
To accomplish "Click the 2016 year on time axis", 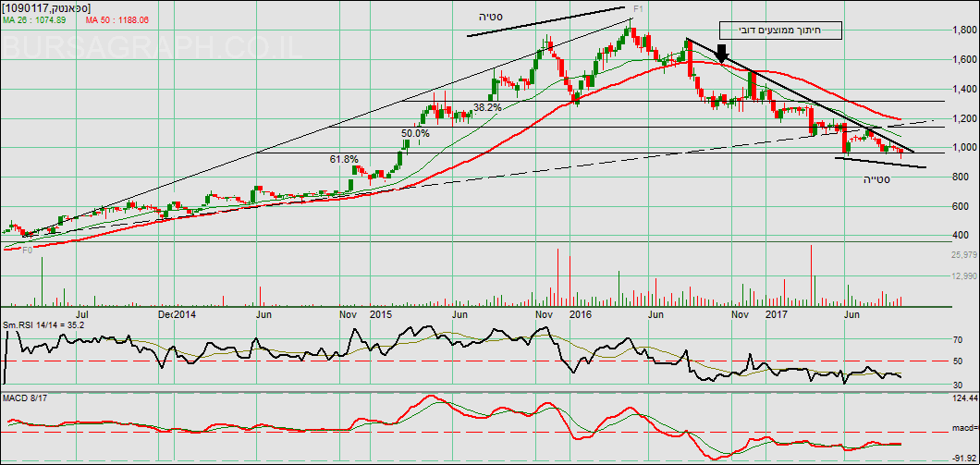I will pyautogui.click(x=580, y=314).
